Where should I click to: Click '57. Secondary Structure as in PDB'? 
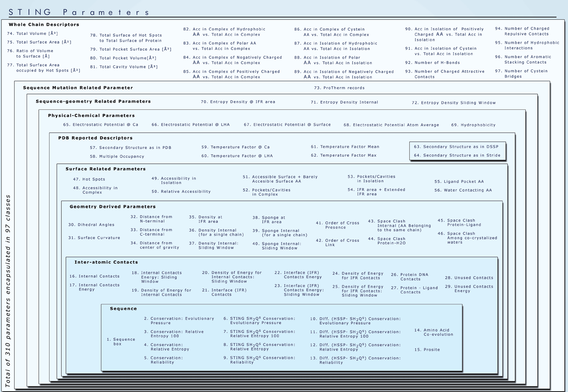[x=131, y=147]
